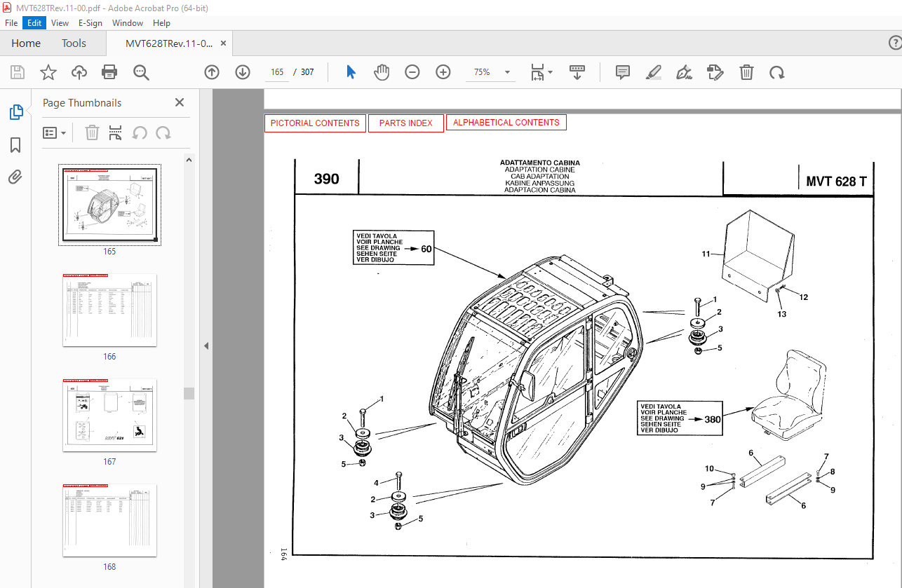Viewport: 902px width, 588px height.
Task: Rotate the page clockwise in main toolbar
Action: point(776,72)
